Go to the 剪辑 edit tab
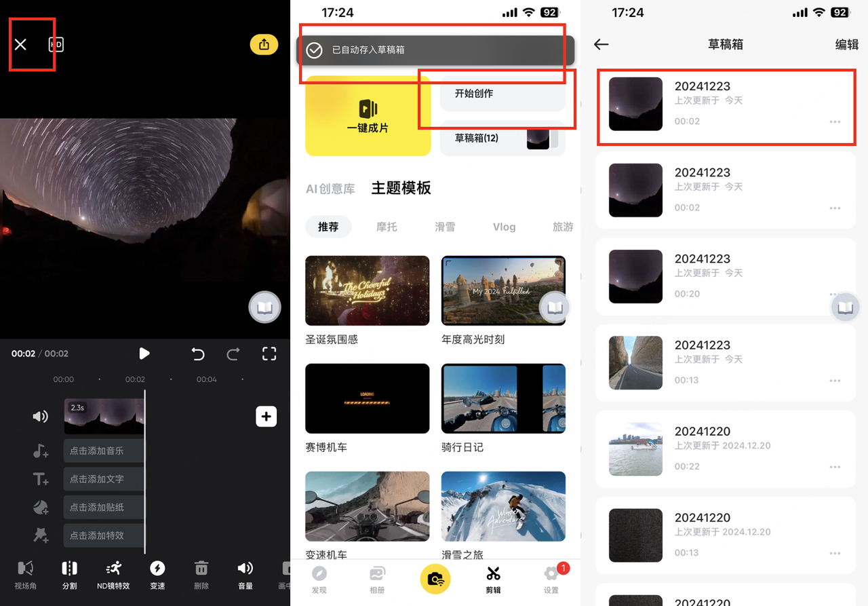This screenshot has height=606, width=868. (493, 580)
